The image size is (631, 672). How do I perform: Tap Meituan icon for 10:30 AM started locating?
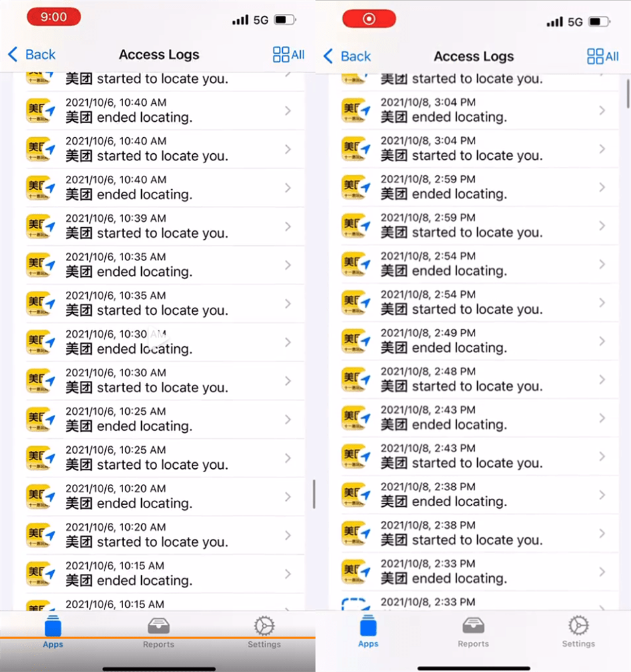[41, 380]
